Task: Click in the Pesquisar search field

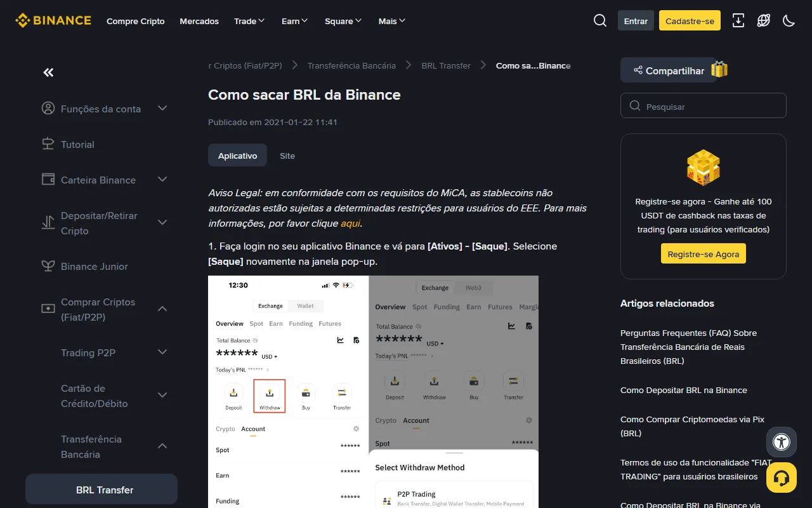Action: point(704,106)
